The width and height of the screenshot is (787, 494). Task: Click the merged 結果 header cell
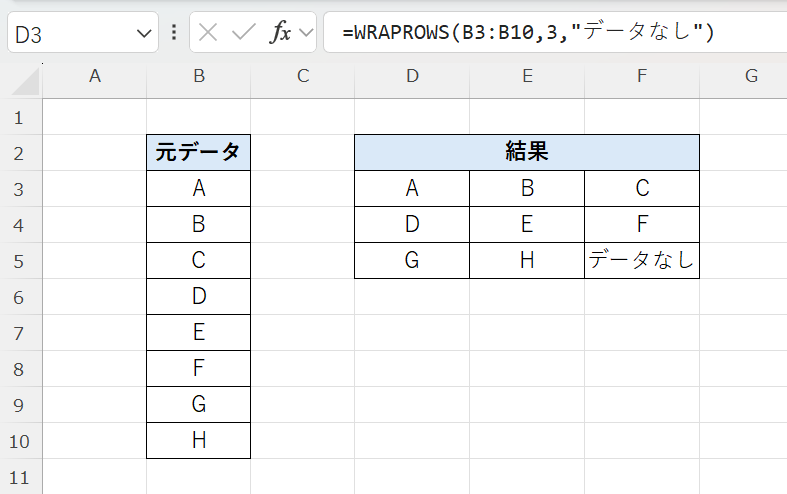526,153
